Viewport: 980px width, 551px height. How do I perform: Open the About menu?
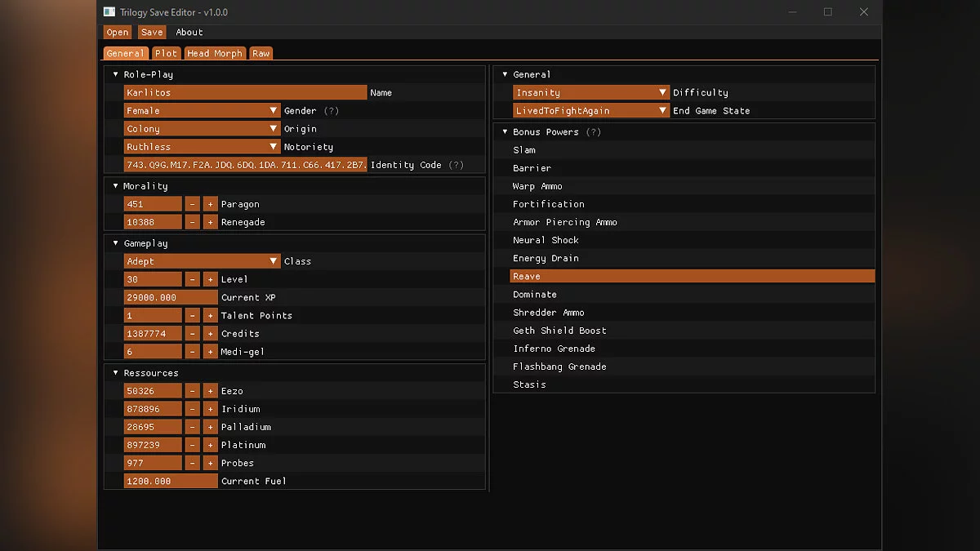(189, 33)
